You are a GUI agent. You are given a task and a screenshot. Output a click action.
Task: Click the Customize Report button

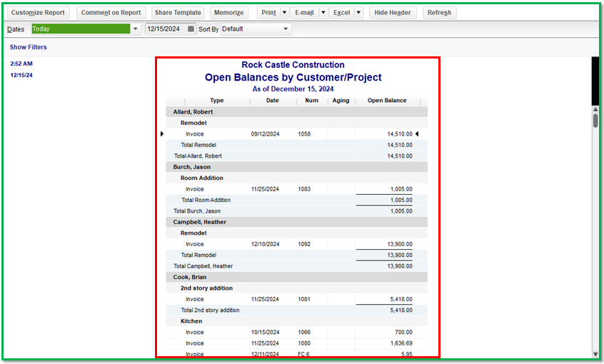tap(38, 13)
